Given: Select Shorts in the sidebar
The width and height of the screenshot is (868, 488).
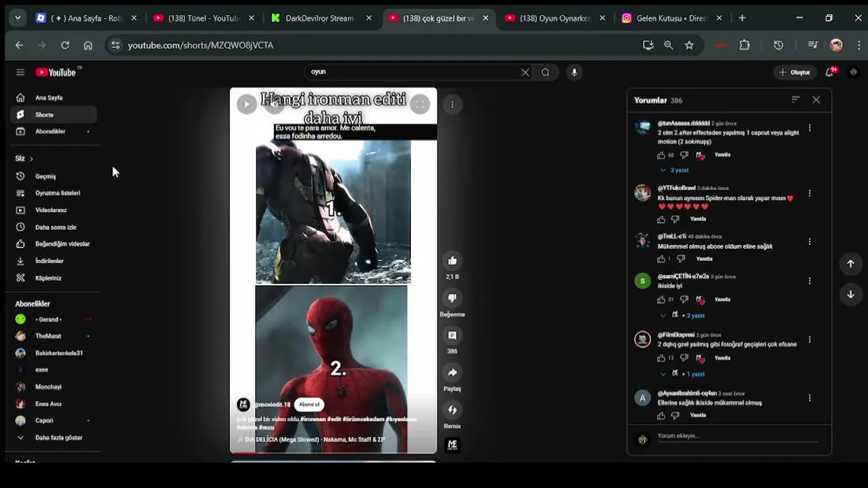Looking at the screenshot, I should point(54,115).
